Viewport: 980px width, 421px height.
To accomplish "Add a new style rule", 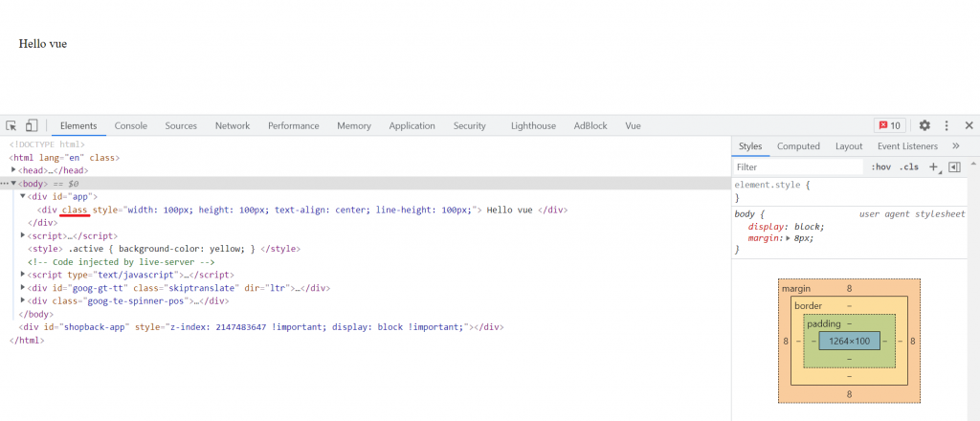I will [934, 166].
